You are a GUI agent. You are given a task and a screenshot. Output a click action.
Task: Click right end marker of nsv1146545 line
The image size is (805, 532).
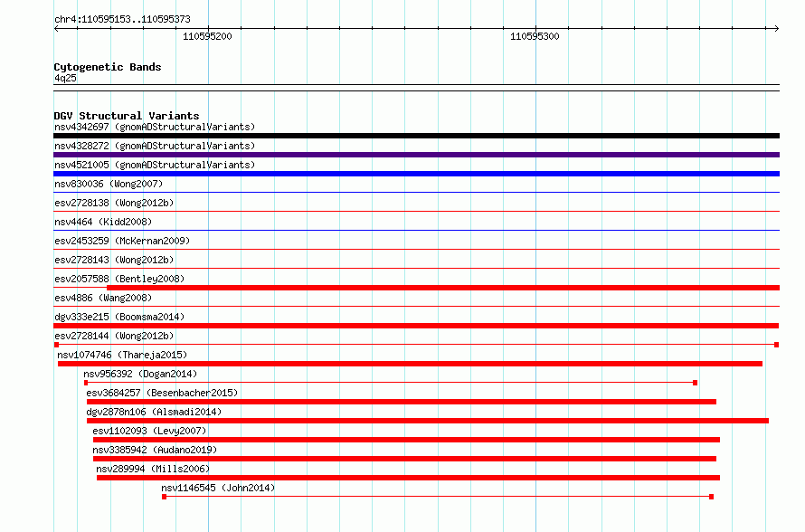point(712,497)
